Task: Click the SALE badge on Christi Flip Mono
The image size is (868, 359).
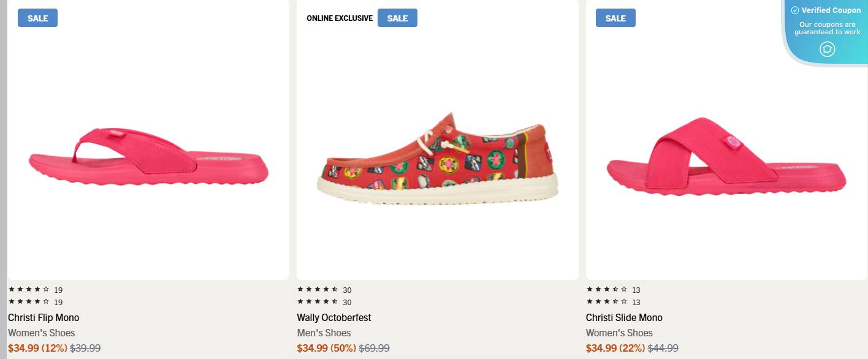Action: (x=37, y=18)
